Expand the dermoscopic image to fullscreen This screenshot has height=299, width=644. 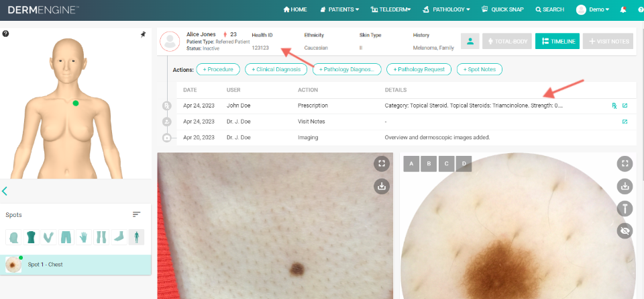(625, 164)
